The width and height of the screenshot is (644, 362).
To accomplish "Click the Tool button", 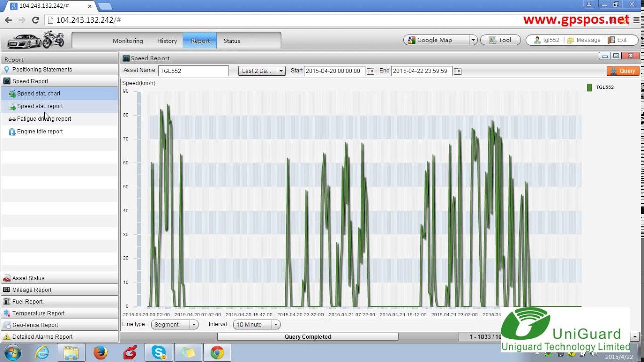I will tap(500, 40).
